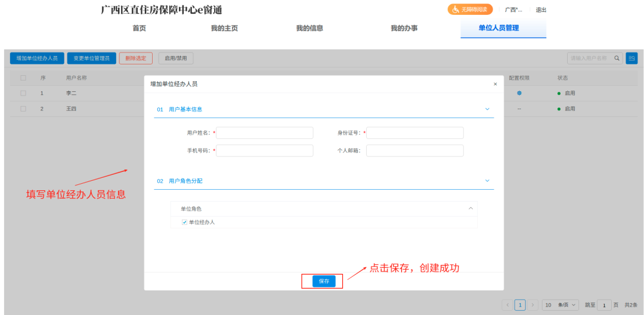Collapse the 用户角色分配 section
The width and height of the screenshot is (644, 315).
coord(487,181)
